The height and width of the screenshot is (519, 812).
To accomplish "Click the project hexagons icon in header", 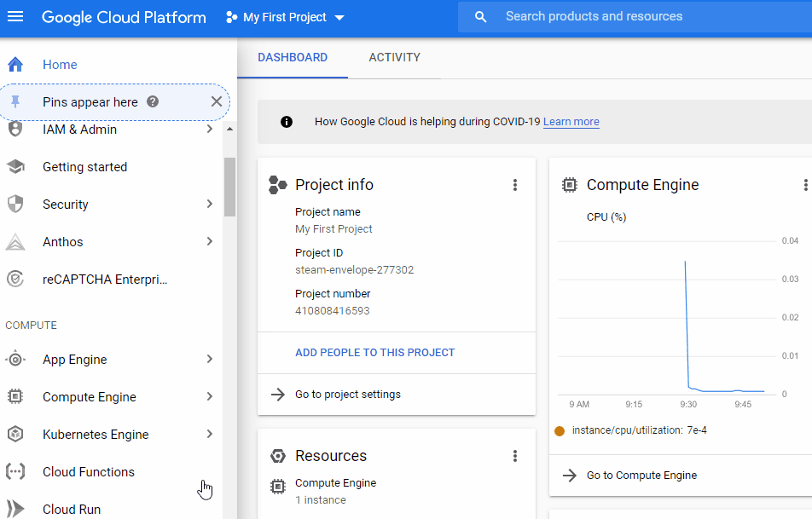I will pos(231,17).
